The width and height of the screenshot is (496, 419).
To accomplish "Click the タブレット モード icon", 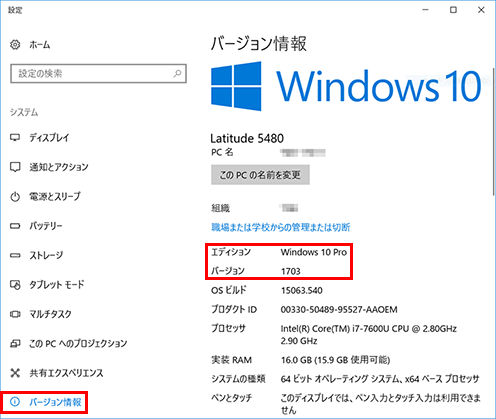I will (x=15, y=285).
